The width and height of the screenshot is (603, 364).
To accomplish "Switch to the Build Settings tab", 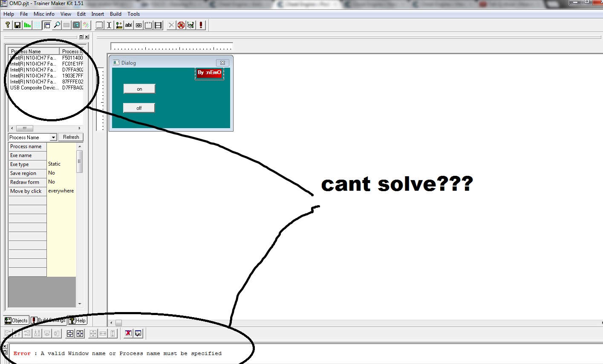I will coord(48,320).
